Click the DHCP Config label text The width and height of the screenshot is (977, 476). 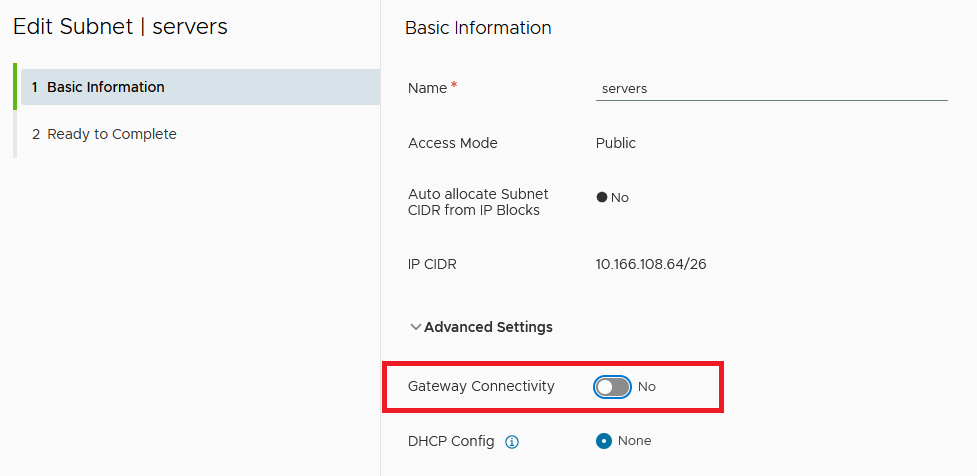pyautogui.click(x=451, y=441)
